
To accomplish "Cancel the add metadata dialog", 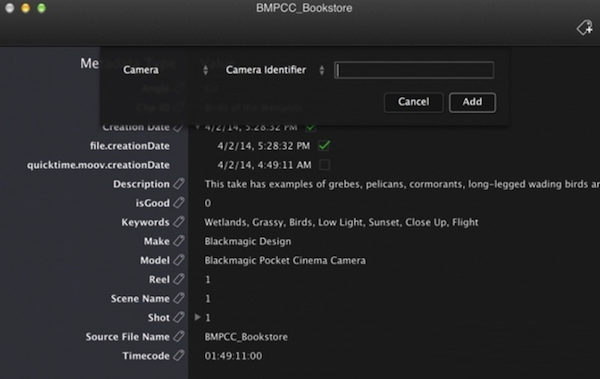I will 414,102.
